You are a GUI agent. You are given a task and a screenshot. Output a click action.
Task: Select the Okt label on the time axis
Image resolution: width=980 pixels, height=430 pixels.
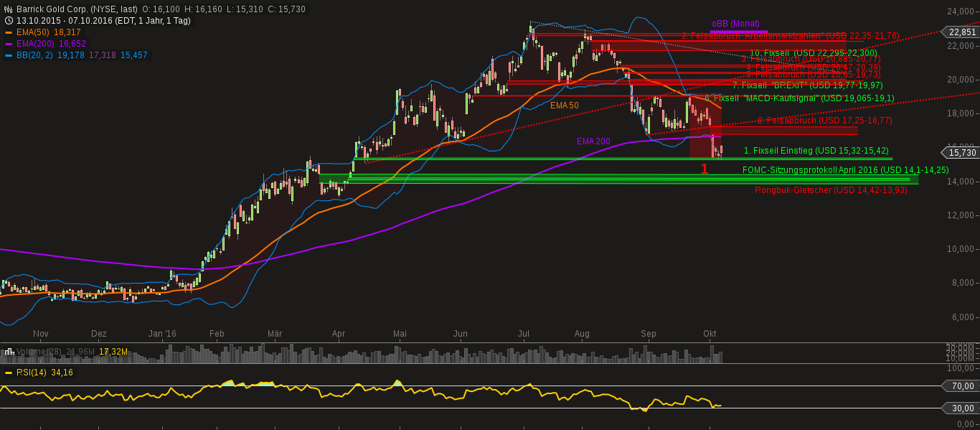click(710, 334)
